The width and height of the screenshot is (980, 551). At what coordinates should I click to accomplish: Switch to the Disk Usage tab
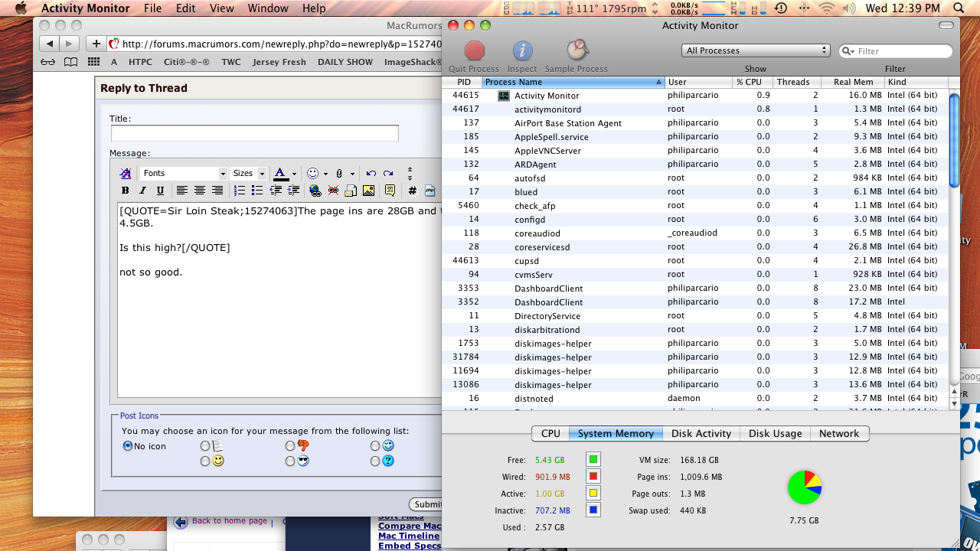coord(776,433)
